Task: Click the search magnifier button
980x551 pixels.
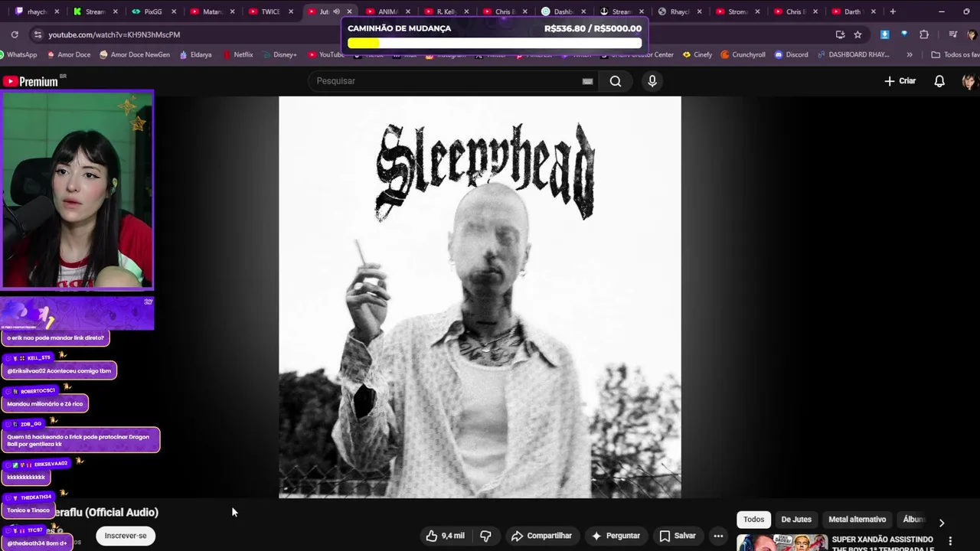Action: [616, 81]
